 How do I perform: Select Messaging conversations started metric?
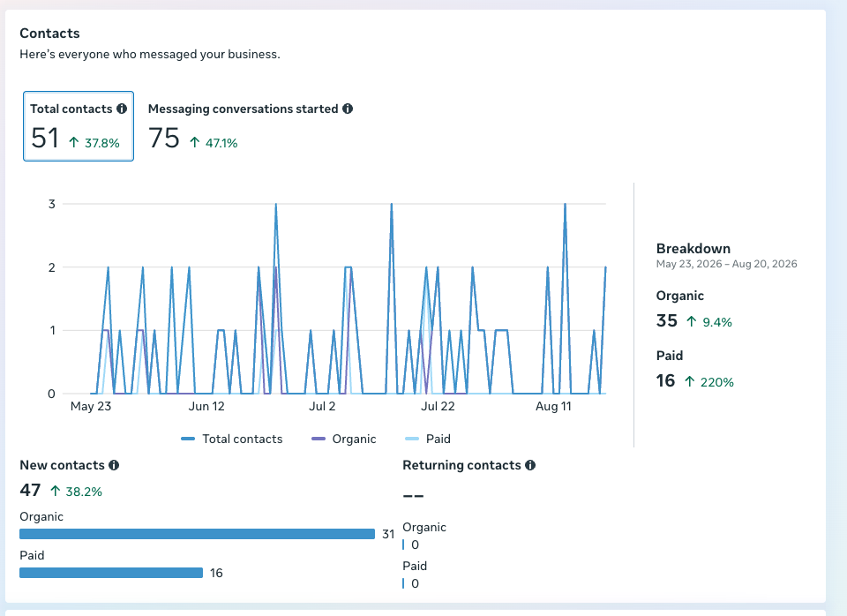click(250, 126)
